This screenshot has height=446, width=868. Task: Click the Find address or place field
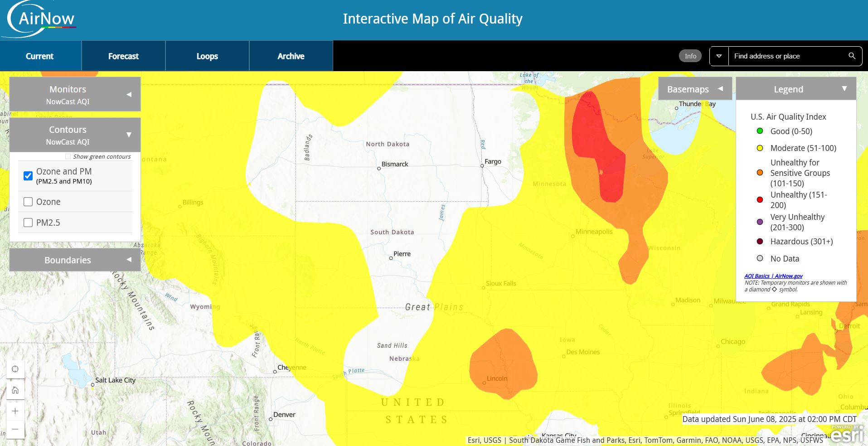pyautogui.click(x=786, y=56)
